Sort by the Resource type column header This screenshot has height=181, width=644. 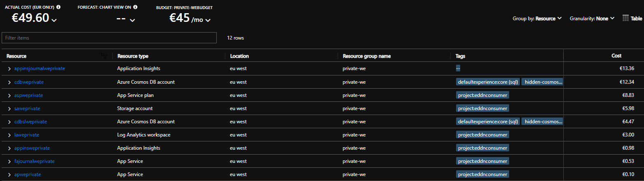pyautogui.click(x=132, y=56)
